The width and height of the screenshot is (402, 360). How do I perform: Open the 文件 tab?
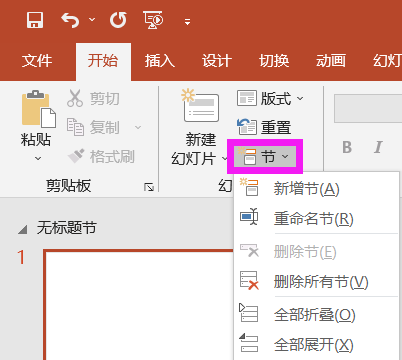(37, 61)
